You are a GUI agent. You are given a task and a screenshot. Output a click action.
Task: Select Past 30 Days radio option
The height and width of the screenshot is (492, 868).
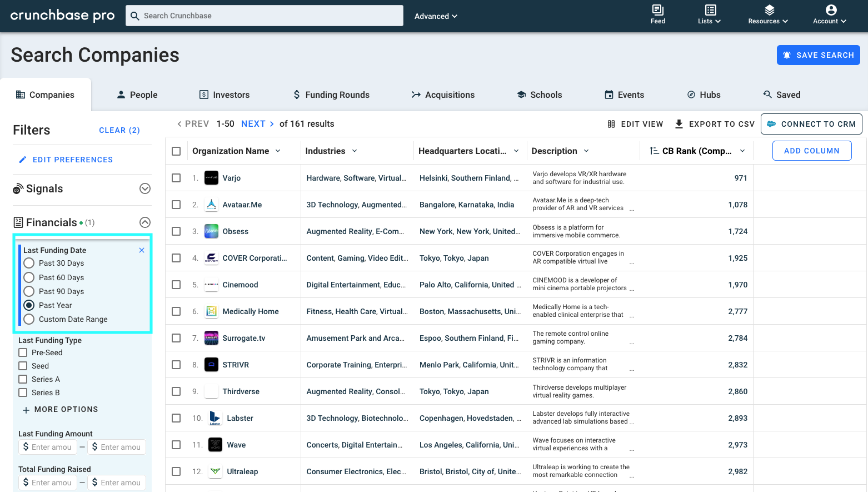[29, 263]
